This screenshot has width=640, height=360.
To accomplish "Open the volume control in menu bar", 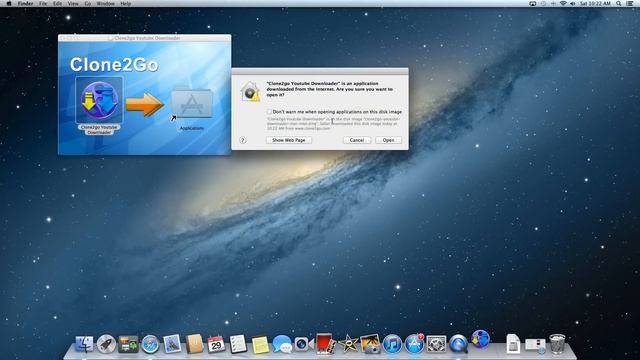I will point(573,3).
